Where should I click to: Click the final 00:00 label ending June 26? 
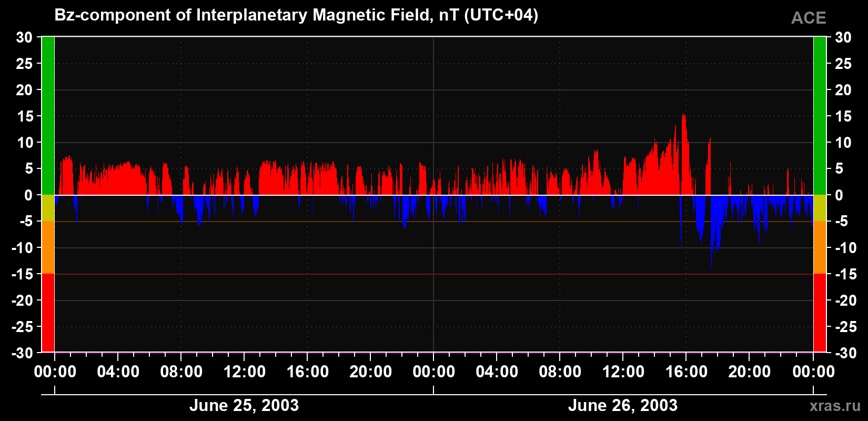pyautogui.click(x=813, y=372)
